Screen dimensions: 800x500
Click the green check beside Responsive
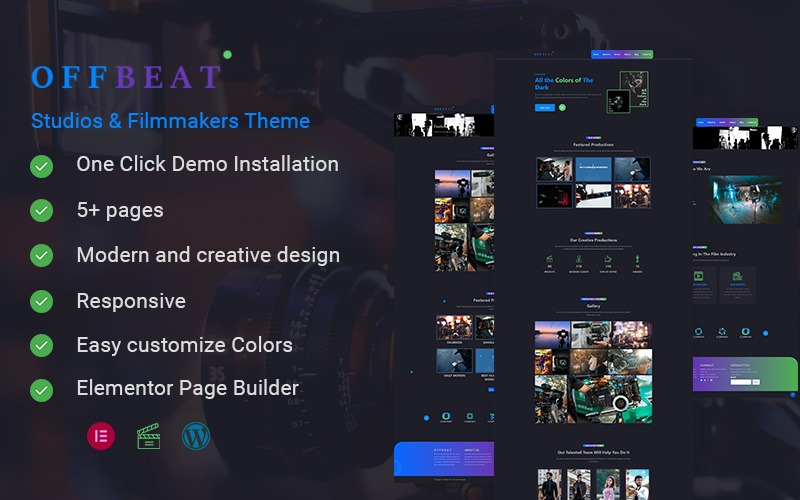pos(41,301)
